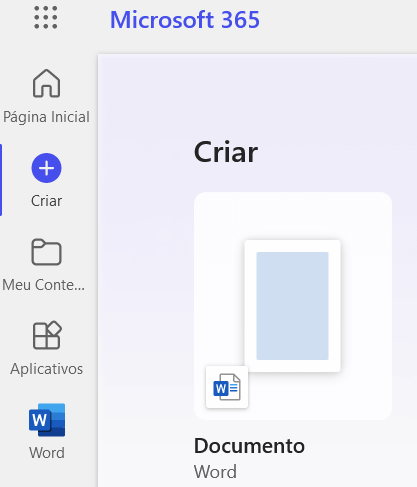This screenshot has width=417, height=487.
Task: Open the app launcher dots grid
Action: 46,18
